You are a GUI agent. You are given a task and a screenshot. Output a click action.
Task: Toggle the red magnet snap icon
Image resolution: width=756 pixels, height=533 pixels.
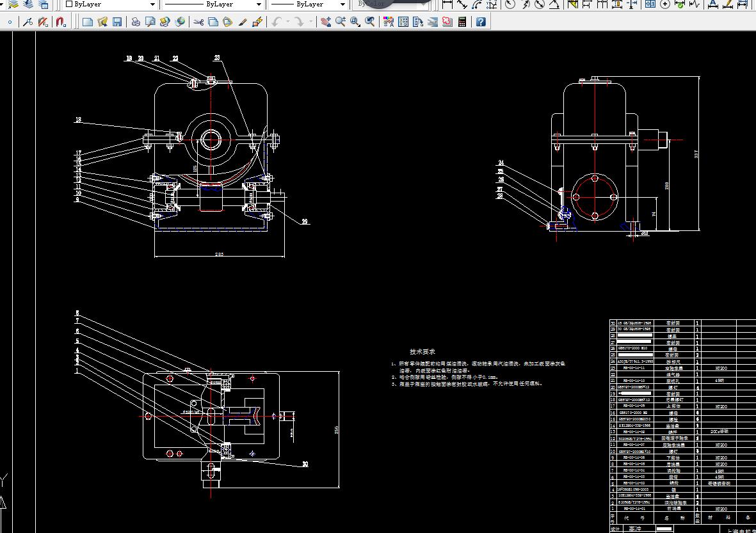60,22
